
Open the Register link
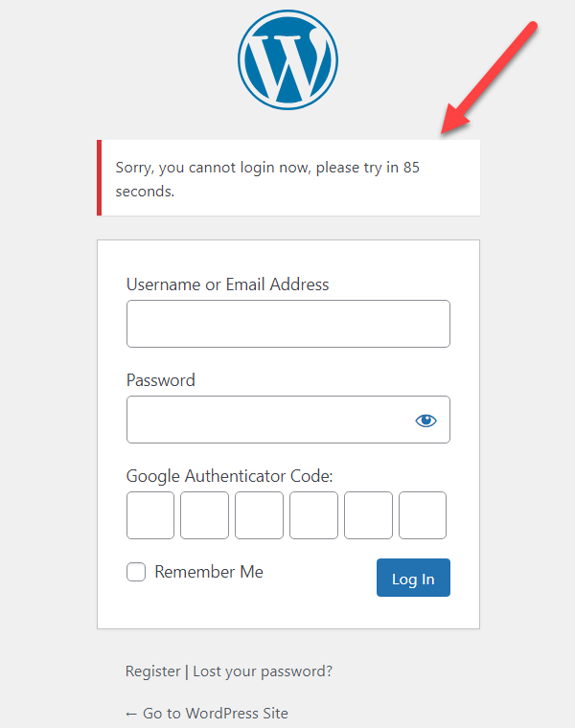coord(152,671)
